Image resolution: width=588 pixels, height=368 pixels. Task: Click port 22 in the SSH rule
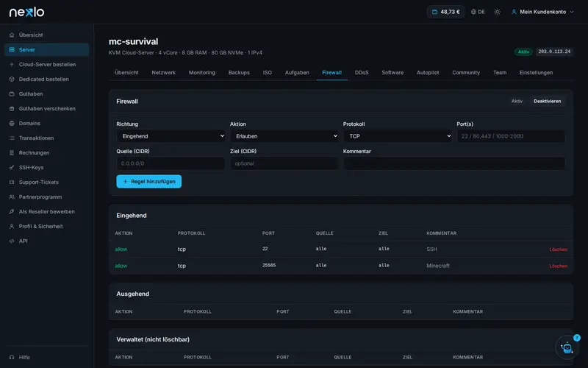click(265, 249)
